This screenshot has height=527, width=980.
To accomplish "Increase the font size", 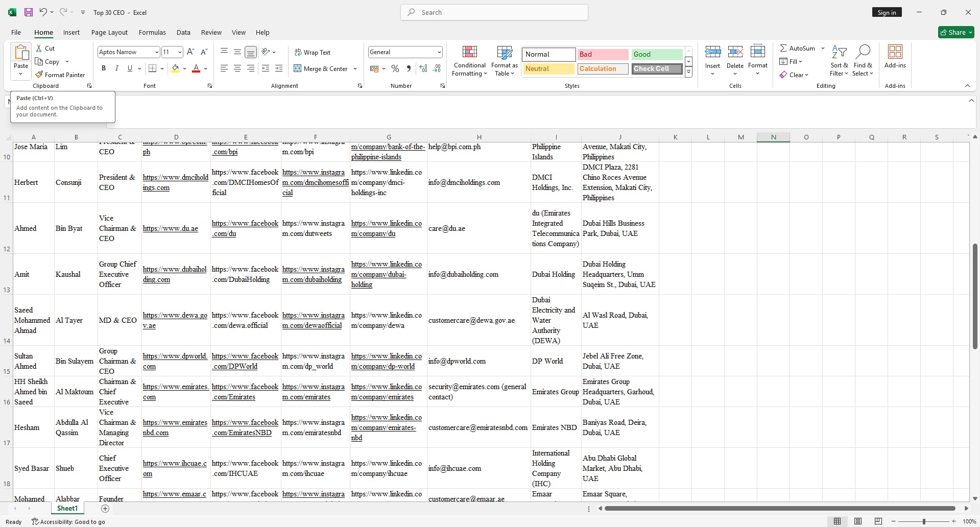I will point(190,52).
